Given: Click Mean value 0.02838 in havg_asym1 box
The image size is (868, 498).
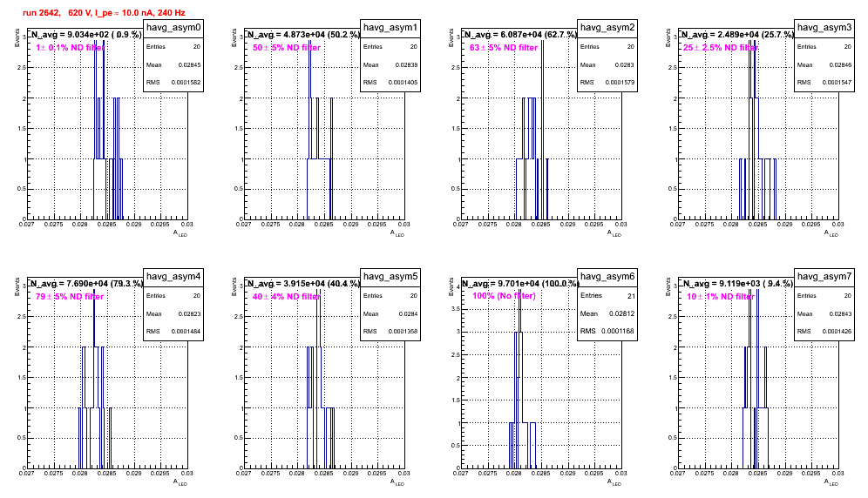Looking at the screenshot, I should pyautogui.click(x=406, y=65).
